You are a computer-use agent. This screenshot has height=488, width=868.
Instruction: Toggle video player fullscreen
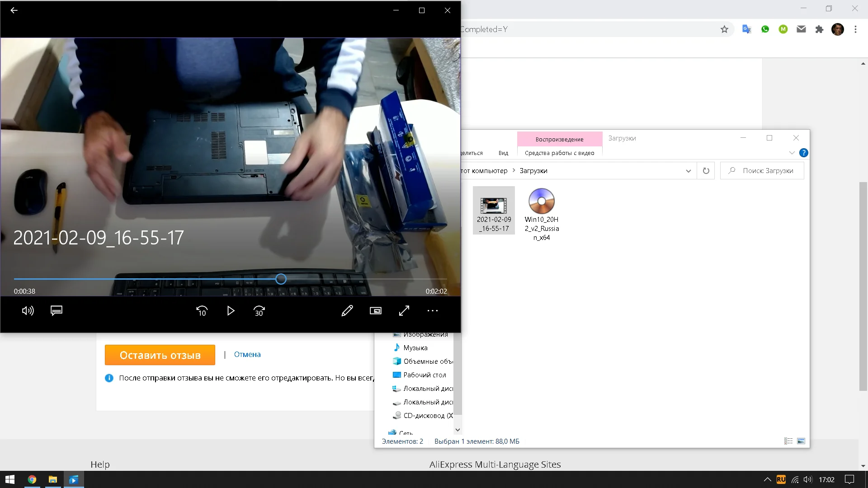pos(404,311)
